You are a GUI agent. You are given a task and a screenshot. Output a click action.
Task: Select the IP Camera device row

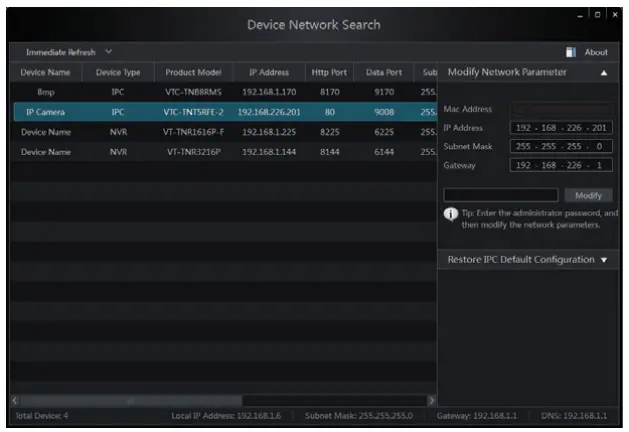point(225,112)
